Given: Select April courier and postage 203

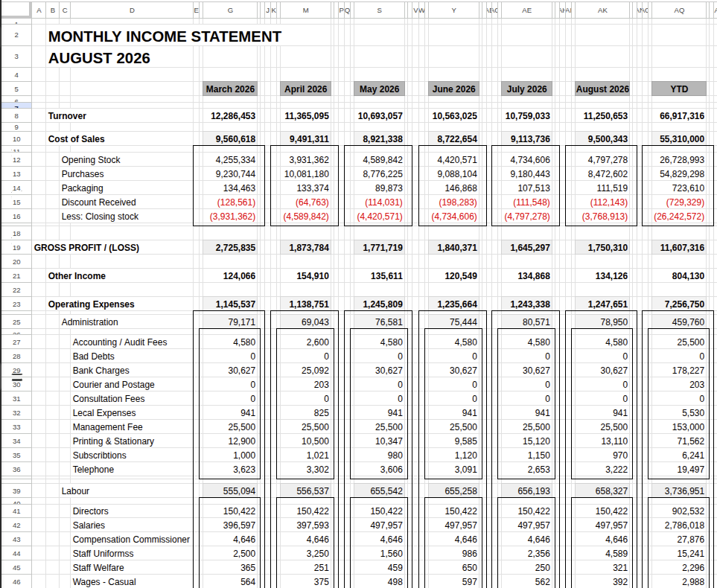Looking at the screenshot, I should [321, 385].
